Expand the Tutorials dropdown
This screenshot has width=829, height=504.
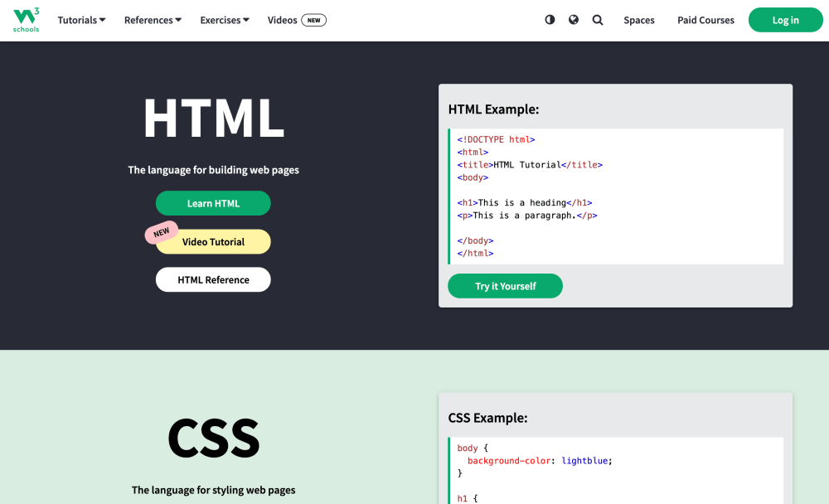tap(80, 19)
